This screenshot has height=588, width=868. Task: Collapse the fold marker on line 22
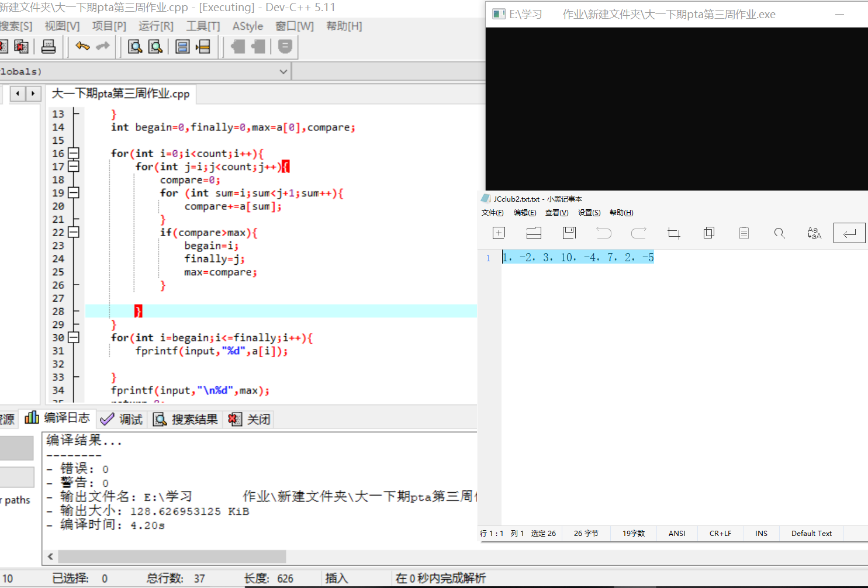(x=73, y=232)
